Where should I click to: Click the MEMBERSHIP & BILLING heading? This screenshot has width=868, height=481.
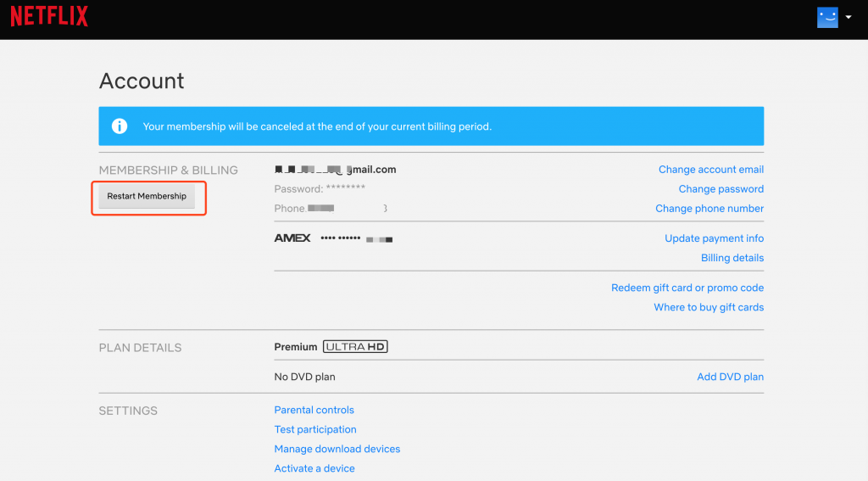tap(169, 171)
